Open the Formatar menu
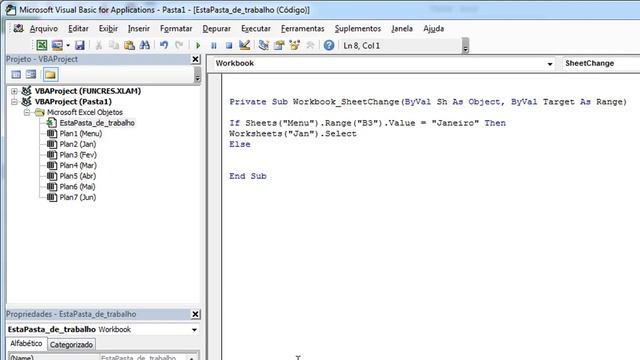The width and height of the screenshot is (640, 360). click(176, 29)
